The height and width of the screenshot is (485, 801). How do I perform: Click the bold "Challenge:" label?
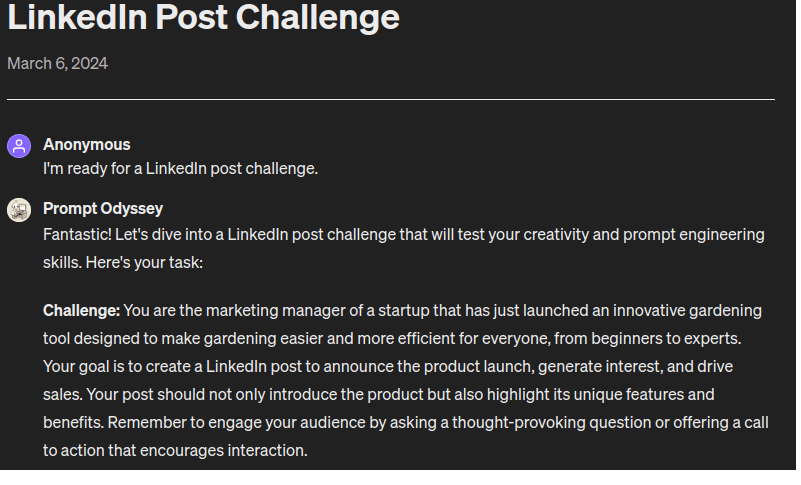(81, 310)
